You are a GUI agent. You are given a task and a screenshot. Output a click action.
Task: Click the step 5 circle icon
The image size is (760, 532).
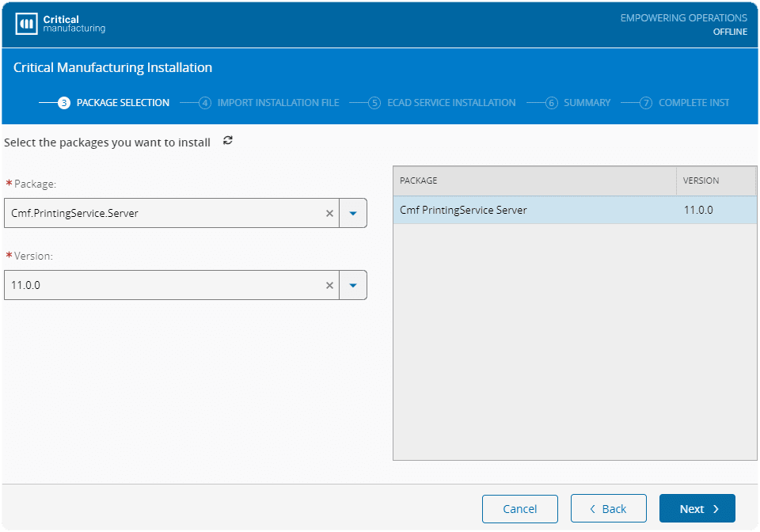click(374, 103)
